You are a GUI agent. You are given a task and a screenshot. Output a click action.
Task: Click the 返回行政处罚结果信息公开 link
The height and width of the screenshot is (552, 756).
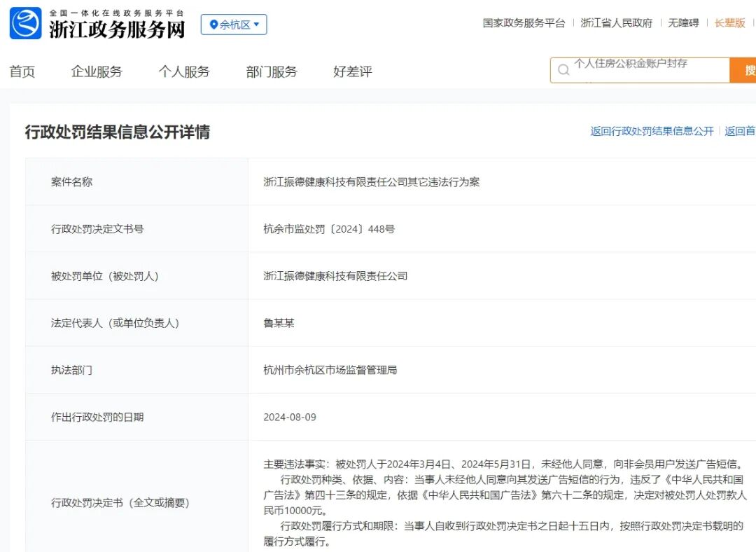point(652,130)
